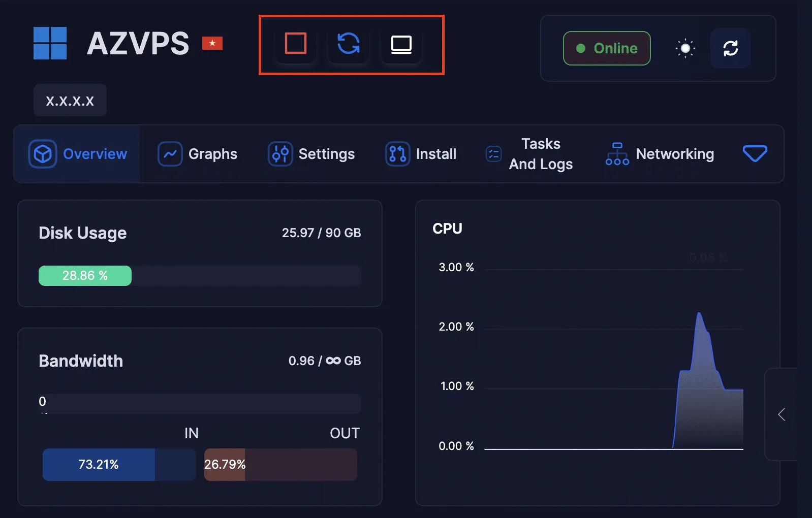
Task: Click the IN label above bandwidth bar
Action: [x=192, y=433]
